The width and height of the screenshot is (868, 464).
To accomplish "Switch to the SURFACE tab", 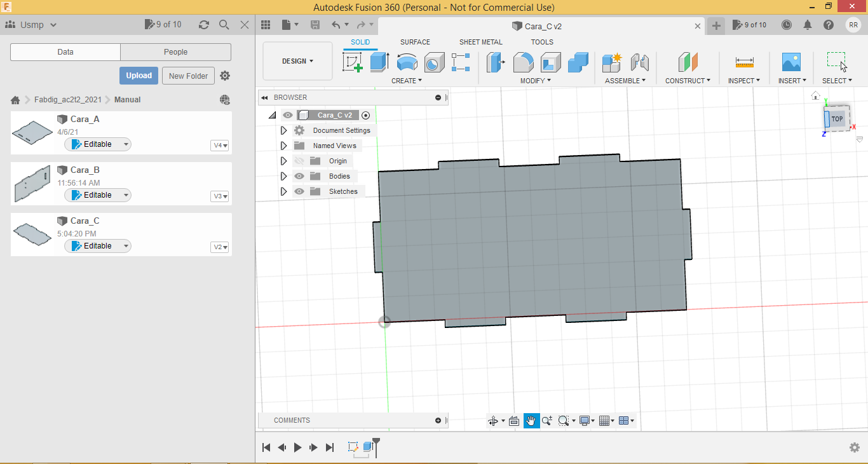I will [415, 42].
